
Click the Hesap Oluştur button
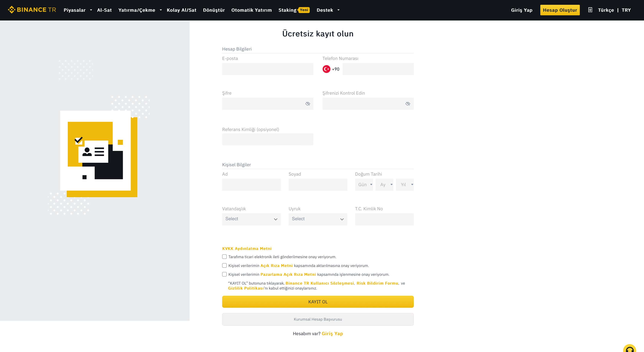[x=559, y=10]
